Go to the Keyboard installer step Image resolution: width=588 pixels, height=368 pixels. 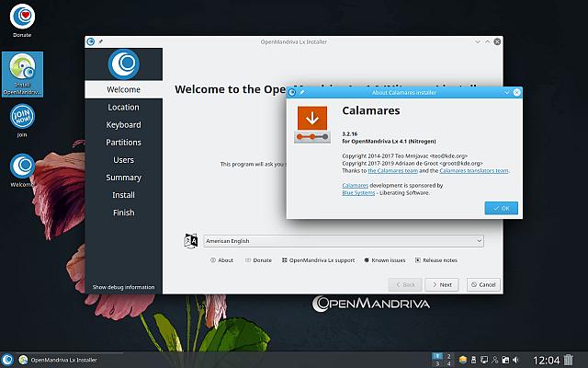pos(123,125)
